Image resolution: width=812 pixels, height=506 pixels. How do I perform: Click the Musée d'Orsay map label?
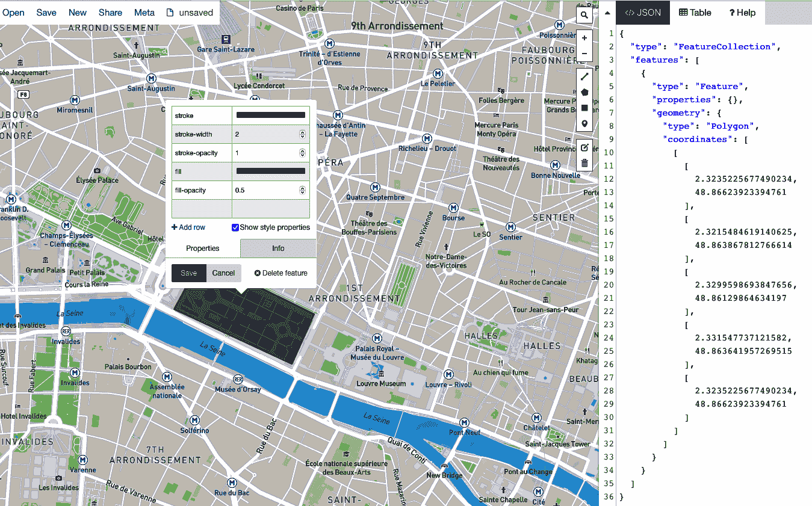tap(238, 390)
